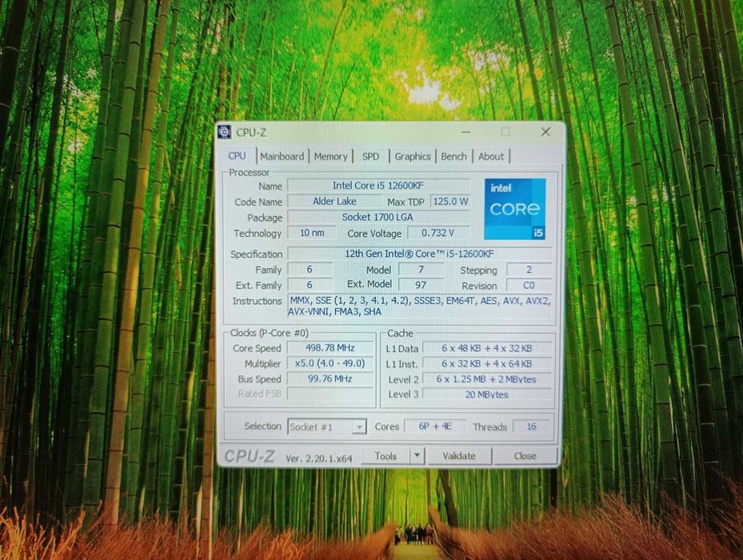Click the Level 3 value 20 MBytes
743x560 pixels.
pyautogui.click(x=487, y=394)
